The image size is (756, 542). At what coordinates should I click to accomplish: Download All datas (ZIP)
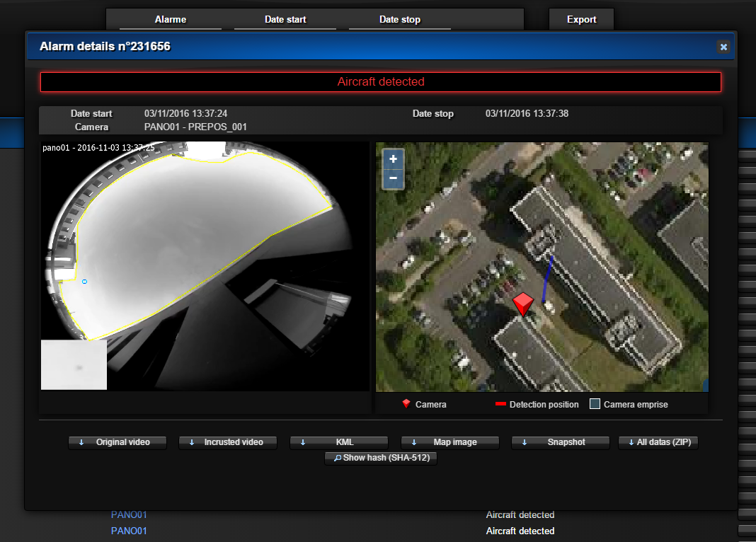coord(658,442)
